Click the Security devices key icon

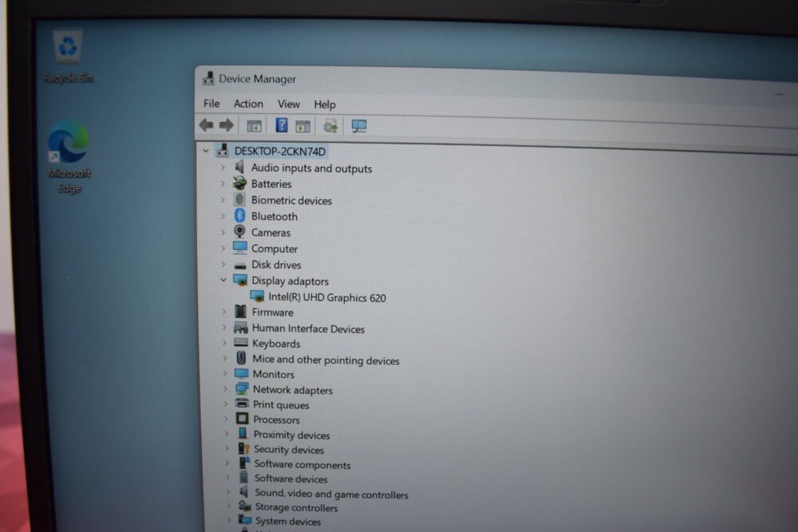point(243,448)
